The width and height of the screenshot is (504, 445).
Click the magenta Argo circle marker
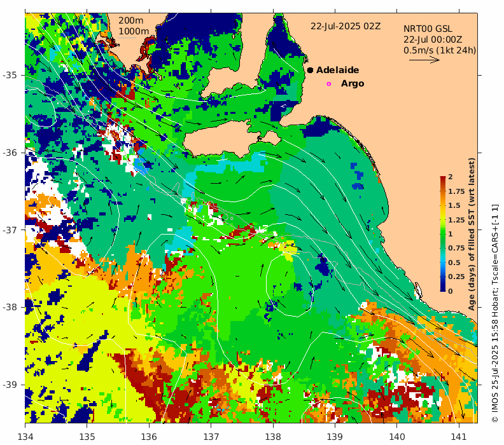click(x=328, y=84)
